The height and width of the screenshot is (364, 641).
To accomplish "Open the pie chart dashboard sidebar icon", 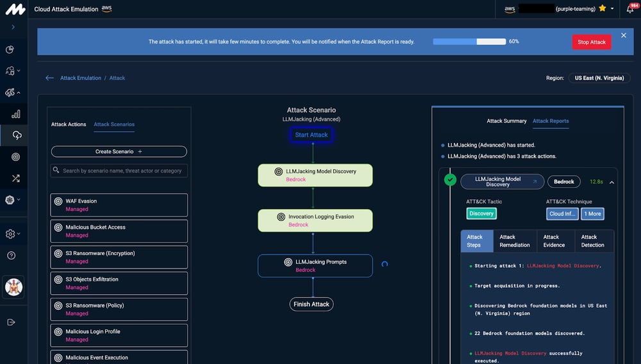I will tap(10, 50).
